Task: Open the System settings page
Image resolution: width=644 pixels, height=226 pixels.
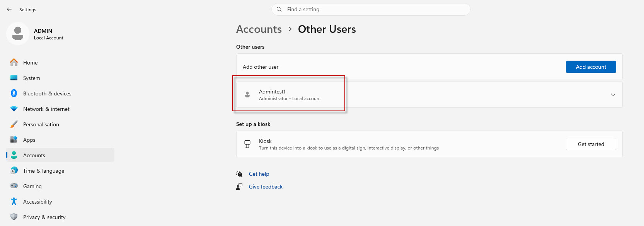Action: (x=60, y=78)
